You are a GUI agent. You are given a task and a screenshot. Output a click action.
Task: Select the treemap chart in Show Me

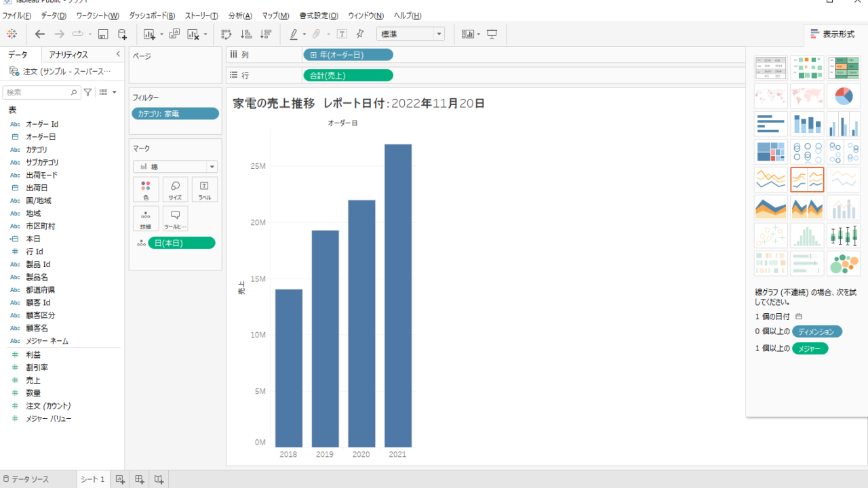[771, 152]
